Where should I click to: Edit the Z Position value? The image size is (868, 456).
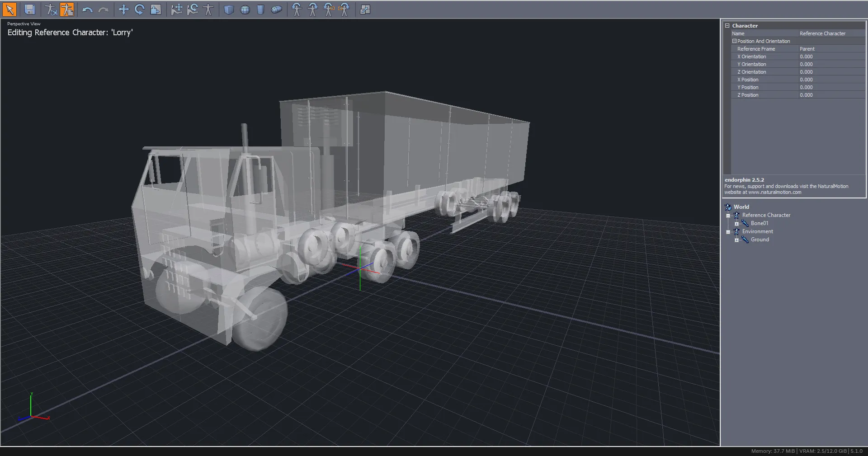831,95
